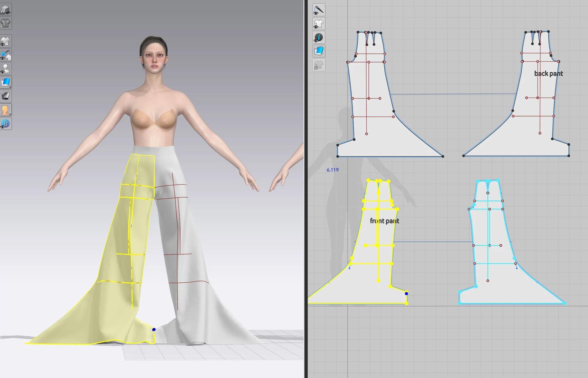
Task: Toggle the 3D environment grid globe visibility
Action: coord(6,124)
